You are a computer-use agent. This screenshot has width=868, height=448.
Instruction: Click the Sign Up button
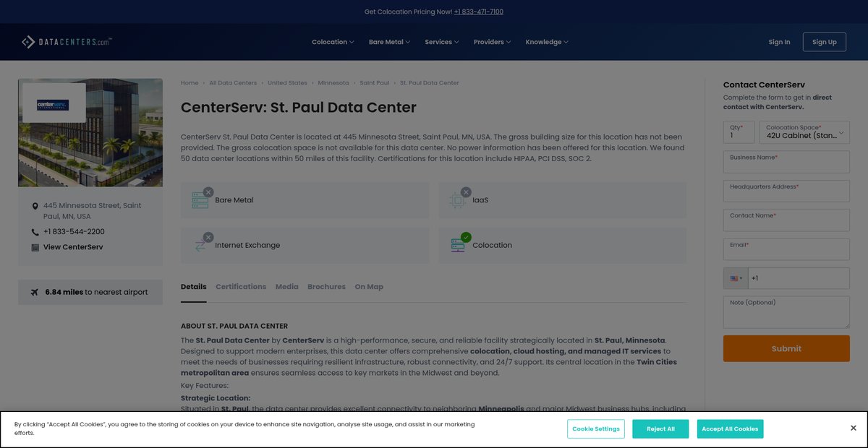point(825,42)
